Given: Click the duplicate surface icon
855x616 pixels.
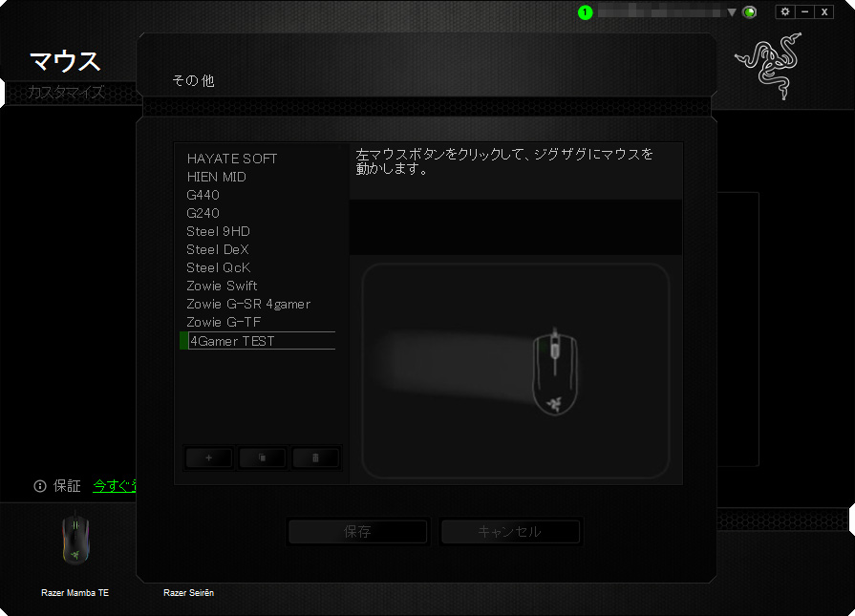Looking at the screenshot, I should point(263,458).
